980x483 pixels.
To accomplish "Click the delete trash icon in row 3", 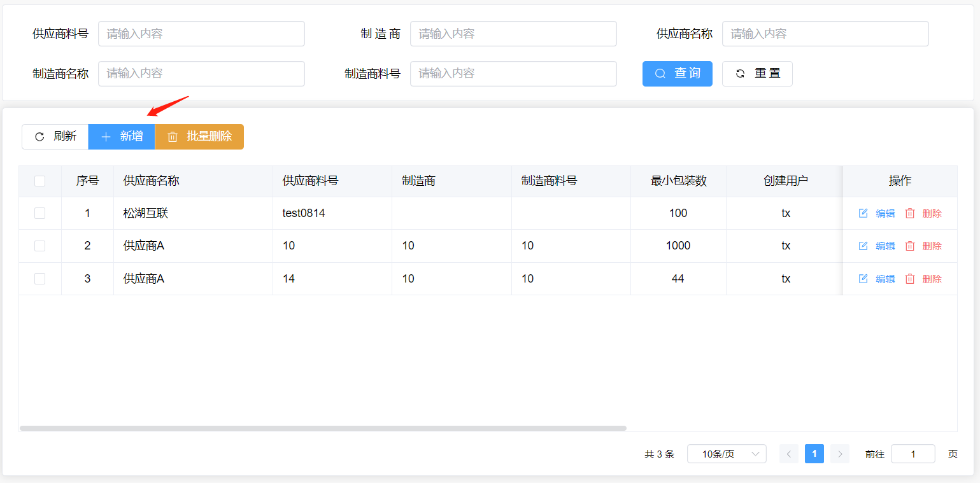I will point(910,279).
